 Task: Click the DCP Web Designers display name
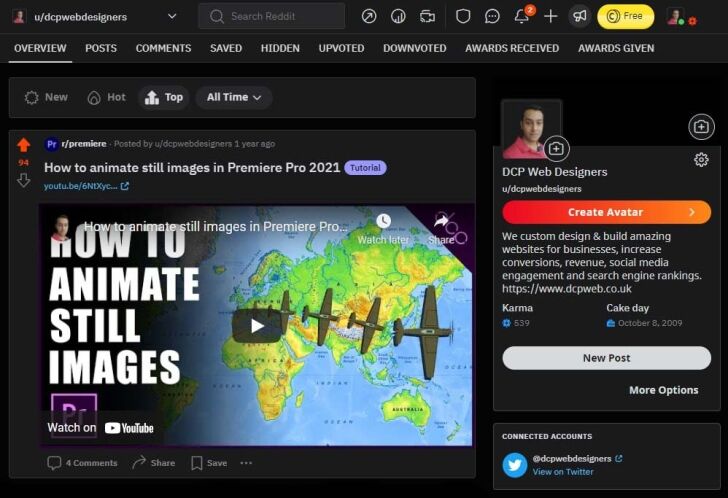point(554,172)
